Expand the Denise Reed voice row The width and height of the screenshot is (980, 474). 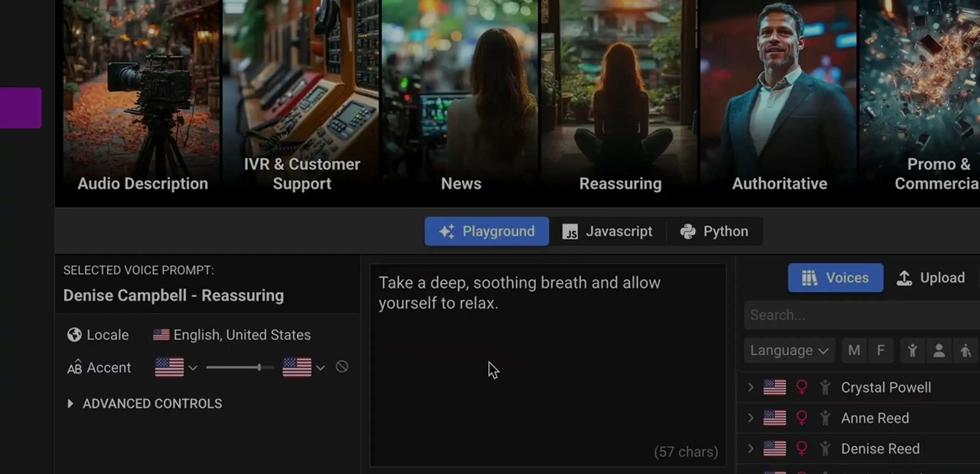750,448
